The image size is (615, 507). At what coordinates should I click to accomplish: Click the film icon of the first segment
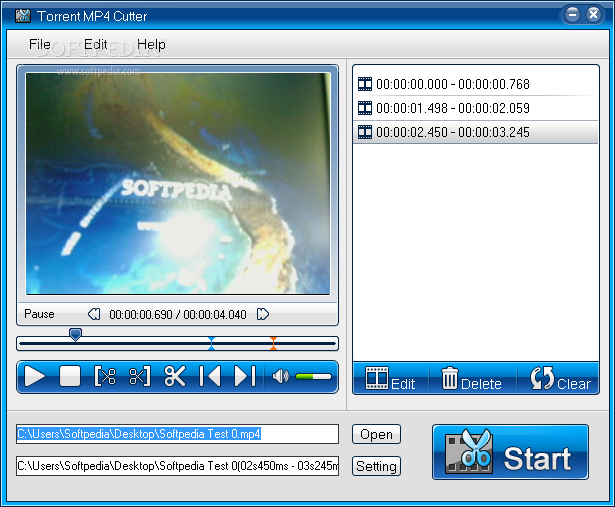[x=365, y=84]
